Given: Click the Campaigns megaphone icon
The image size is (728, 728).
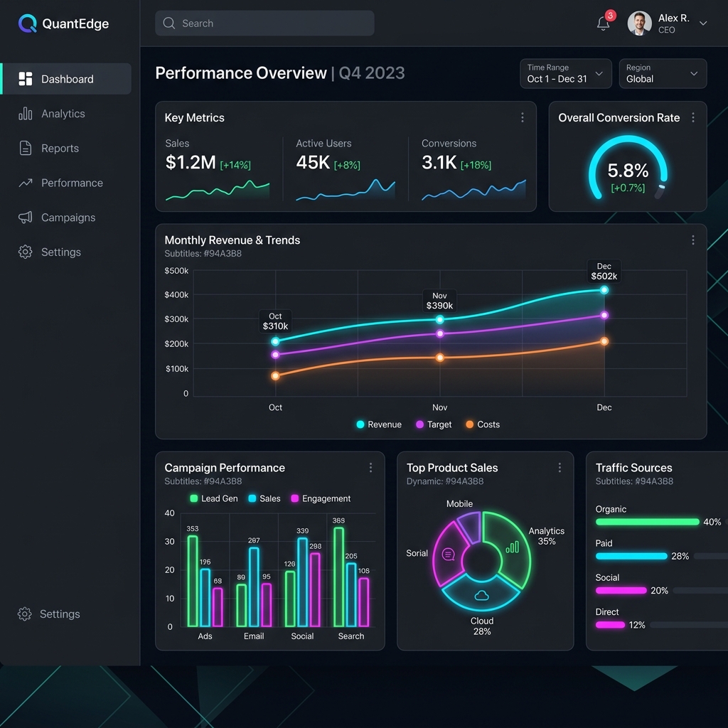Looking at the screenshot, I should click(x=26, y=218).
